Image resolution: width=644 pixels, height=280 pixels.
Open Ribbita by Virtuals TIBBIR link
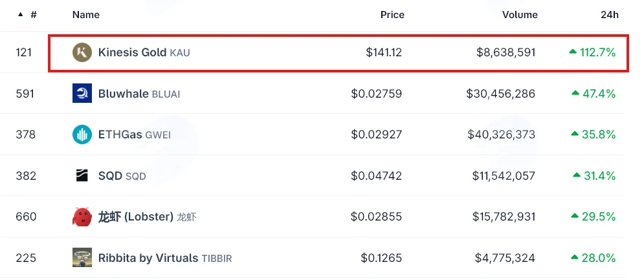click(165, 258)
